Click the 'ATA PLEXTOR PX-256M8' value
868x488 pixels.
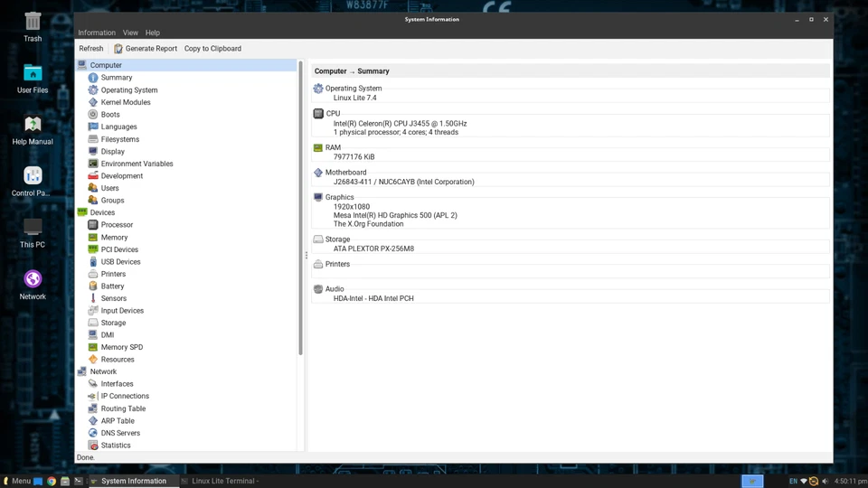[373, 249]
